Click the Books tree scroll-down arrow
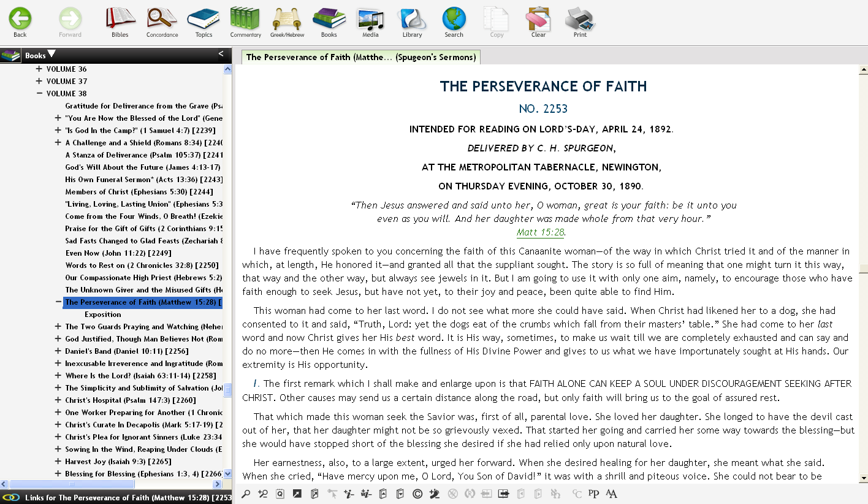868x504 pixels. [x=227, y=474]
